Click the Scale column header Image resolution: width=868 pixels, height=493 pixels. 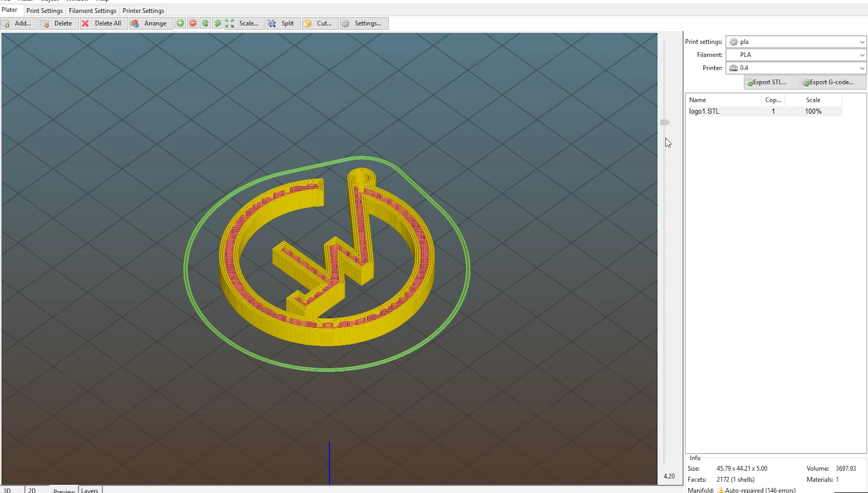(813, 100)
